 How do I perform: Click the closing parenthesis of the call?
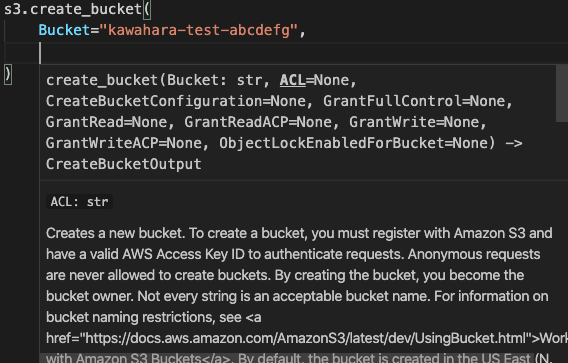point(8,74)
